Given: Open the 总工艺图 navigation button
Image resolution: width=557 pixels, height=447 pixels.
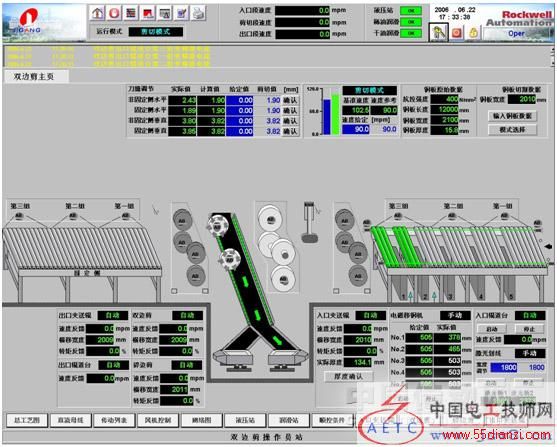Looking at the screenshot, I should 27,420.
